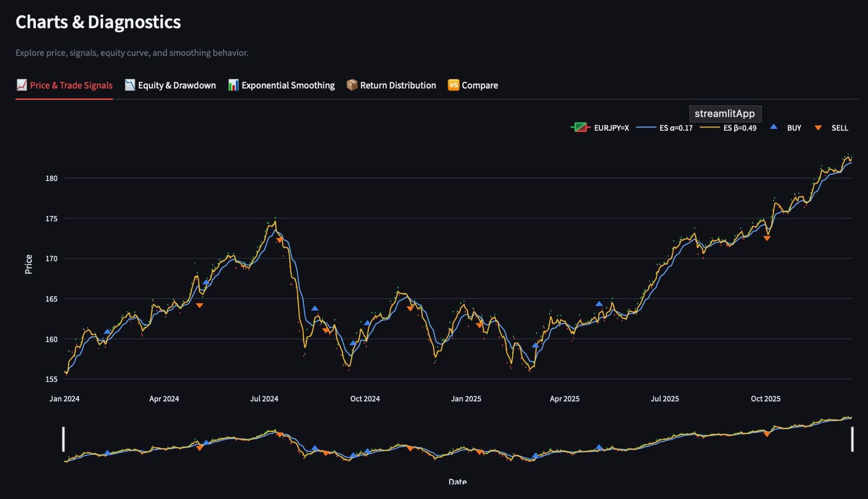Click the orange SELL triangle in the legend
Viewport: 868px width, 499px height.
(818, 128)
